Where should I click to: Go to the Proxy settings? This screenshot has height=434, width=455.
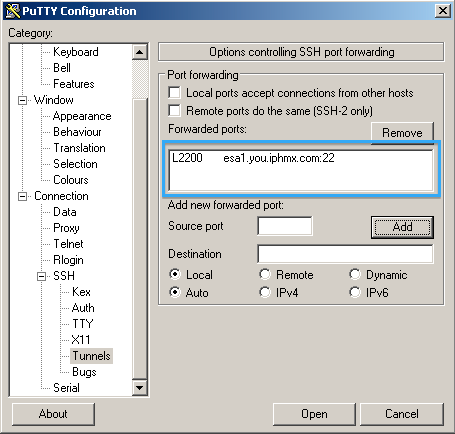pos(66,228)
